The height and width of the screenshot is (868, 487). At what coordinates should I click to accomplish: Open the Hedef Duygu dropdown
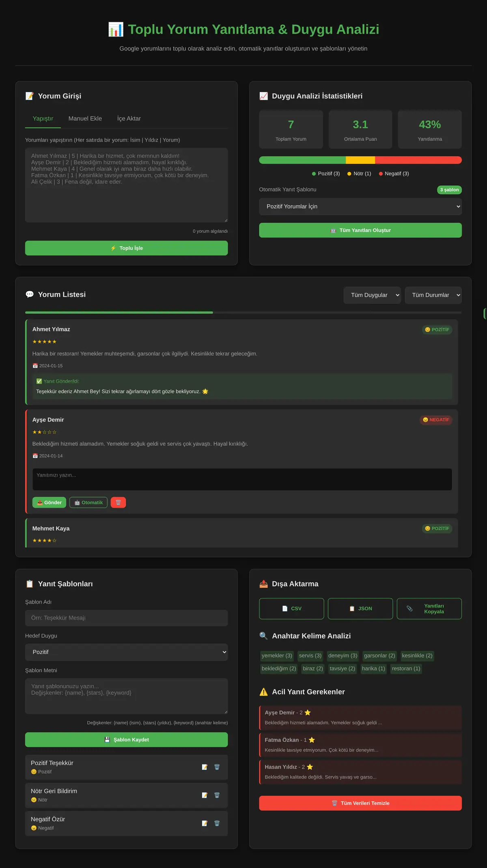pos(126,652)
